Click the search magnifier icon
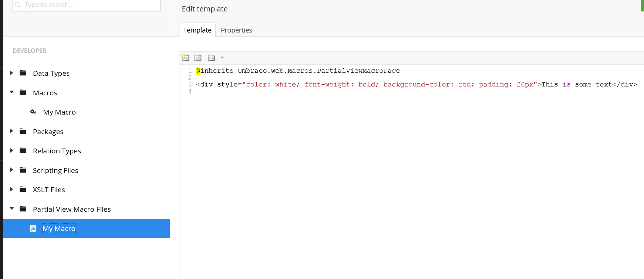 [18, 5]
